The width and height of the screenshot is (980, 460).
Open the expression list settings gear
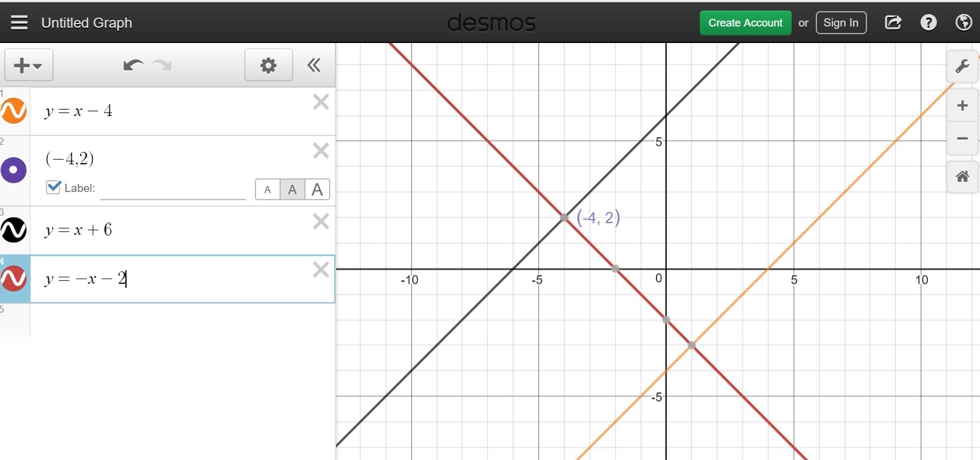(268, 65)
